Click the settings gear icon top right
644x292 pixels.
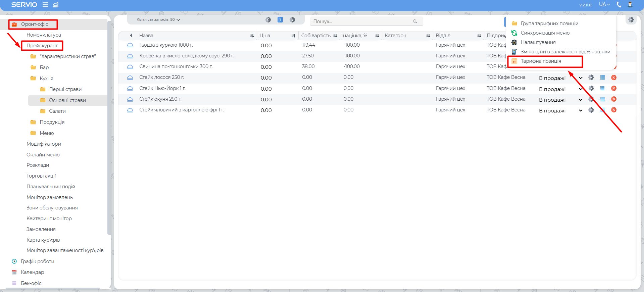[x=631, y=20]
